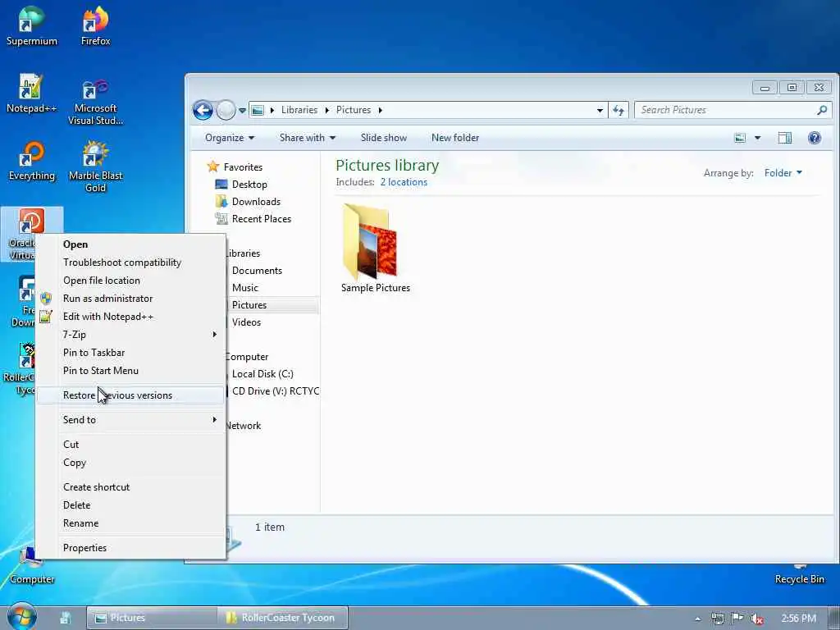Click the network icon in system tray
This screenshot has width=840, height=630.
717,619
